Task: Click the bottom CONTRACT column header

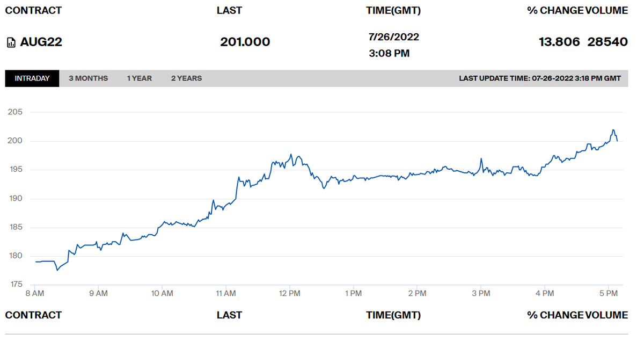Action: click(x=33, y=315)
